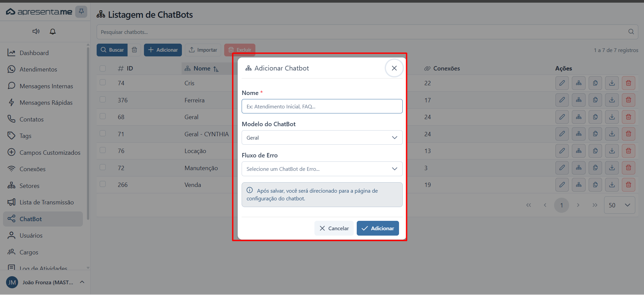Change the 50 rows-per-page dropdown
644x295 pixels.
click(x=620, y=205)
